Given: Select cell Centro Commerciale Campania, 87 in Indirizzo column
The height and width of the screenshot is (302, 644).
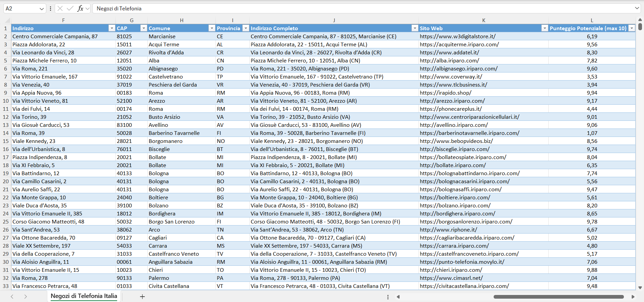Looking at the screenshot, I should (63, 36).
